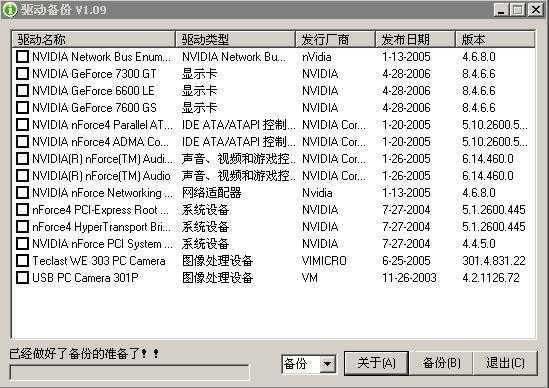Image resolution: width=549 pixels, height=388 pixels.
Task: Select the 'USB PC Camera 301P' name
Action: tap(85, 278)
